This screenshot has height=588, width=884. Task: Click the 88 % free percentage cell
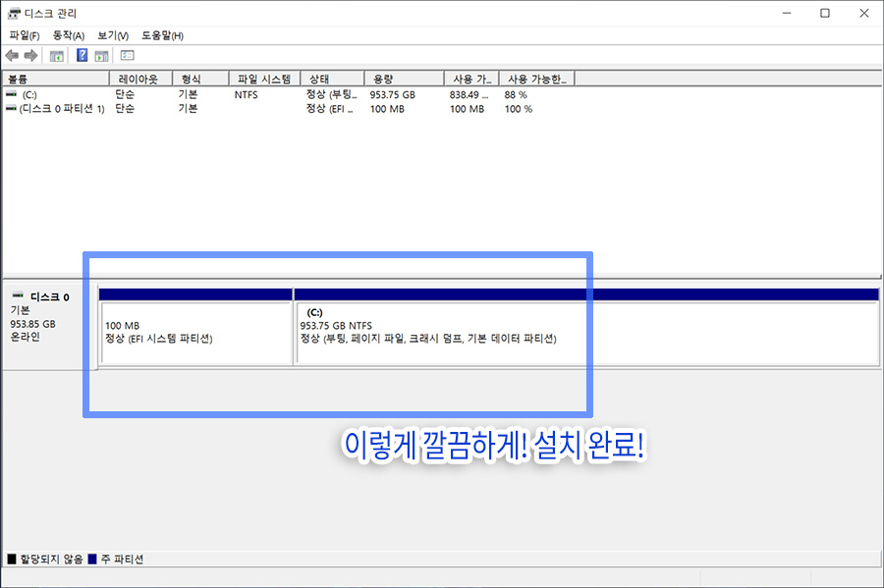516,94
